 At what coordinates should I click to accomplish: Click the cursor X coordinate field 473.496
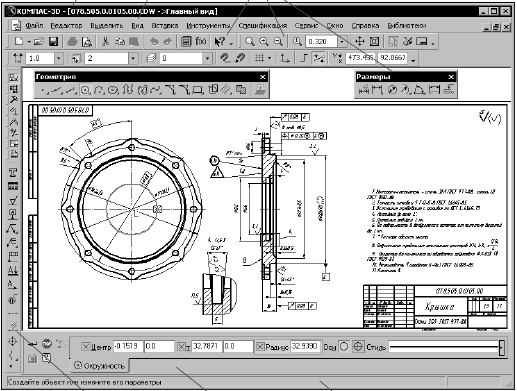pyautogui.click(x=360, y=58)
